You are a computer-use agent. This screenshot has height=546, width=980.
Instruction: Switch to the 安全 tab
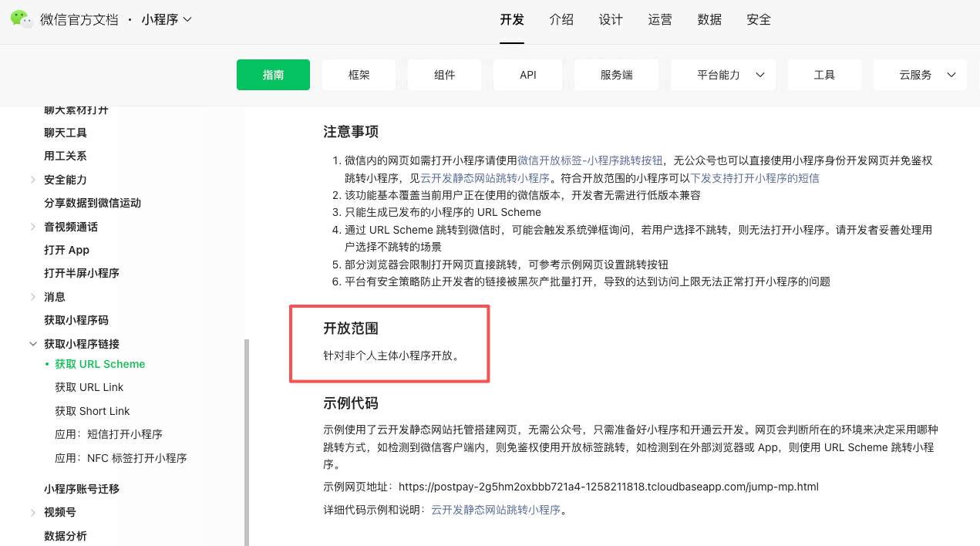click(759, 20)
